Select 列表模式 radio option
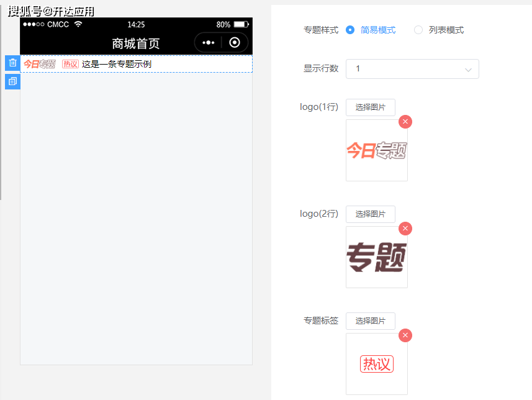532x400 pixels. pyautogui.click(x=418, y=30)
